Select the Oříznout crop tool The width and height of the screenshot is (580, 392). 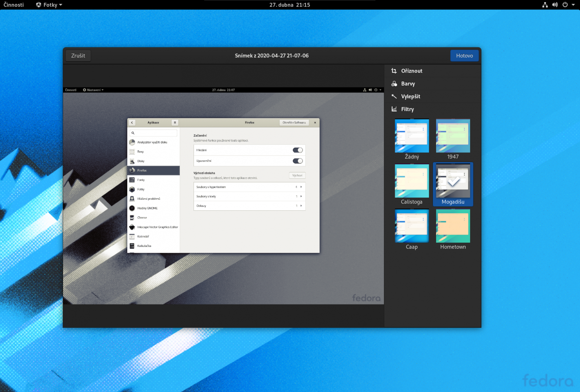coord(412,71)
